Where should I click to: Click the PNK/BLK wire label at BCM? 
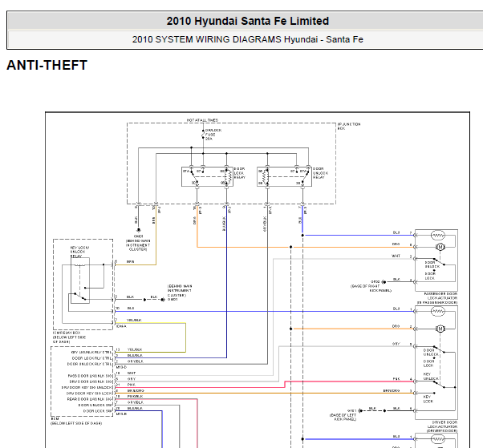pos(135,396)
